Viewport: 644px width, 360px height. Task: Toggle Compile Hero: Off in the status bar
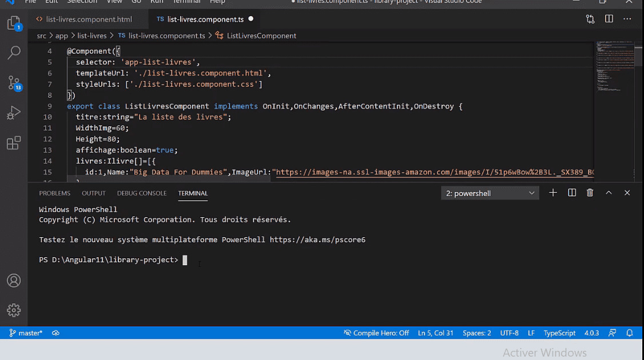pos(376,333)
